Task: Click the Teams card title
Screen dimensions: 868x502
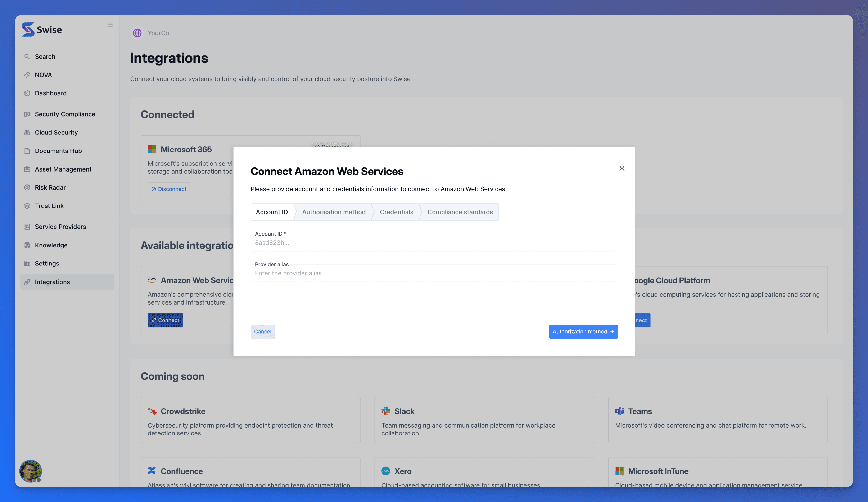Action: [x=640, y=411]
